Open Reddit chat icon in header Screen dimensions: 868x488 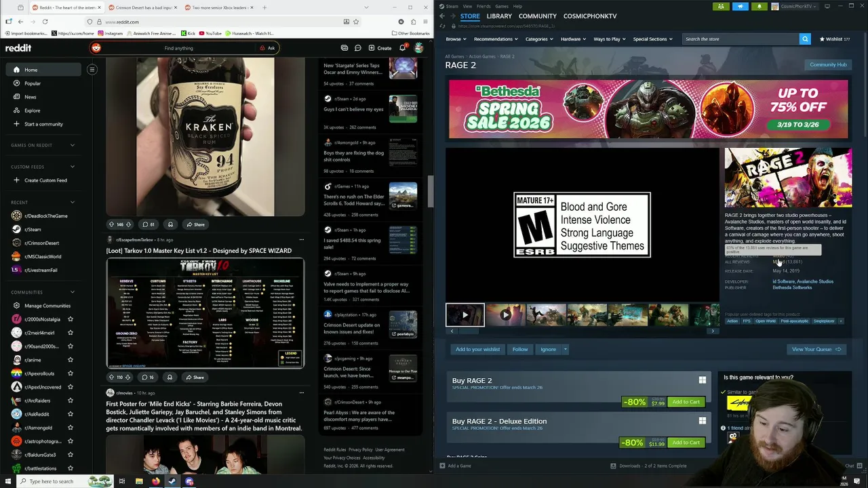[357, 48]
